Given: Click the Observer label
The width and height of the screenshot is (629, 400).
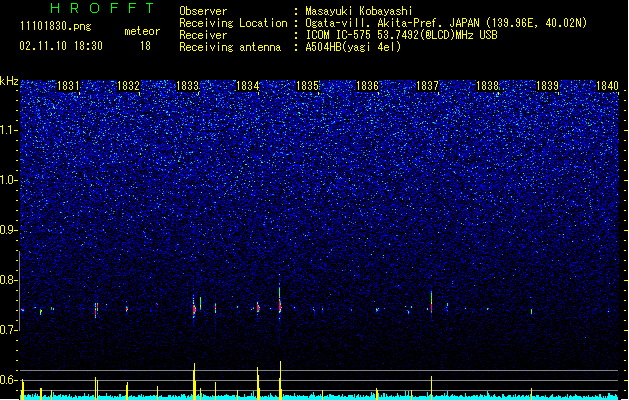Looking at the screenshot, I should click(x=203, y=11).
